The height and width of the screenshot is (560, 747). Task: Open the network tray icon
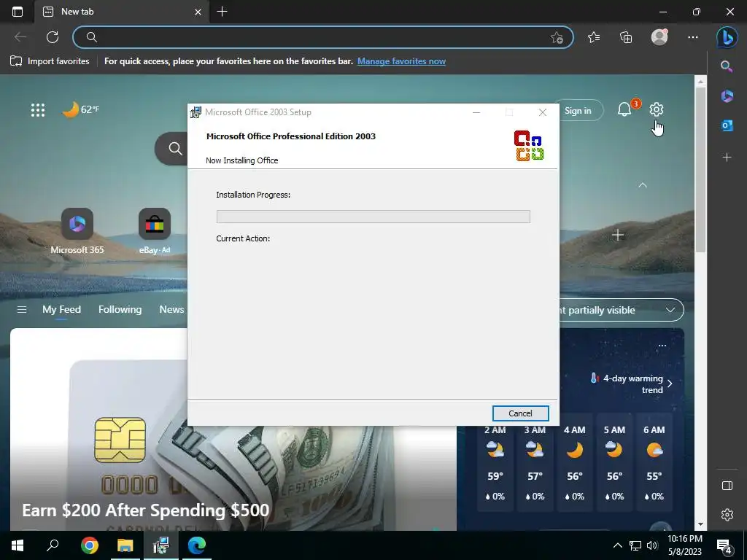635,545
